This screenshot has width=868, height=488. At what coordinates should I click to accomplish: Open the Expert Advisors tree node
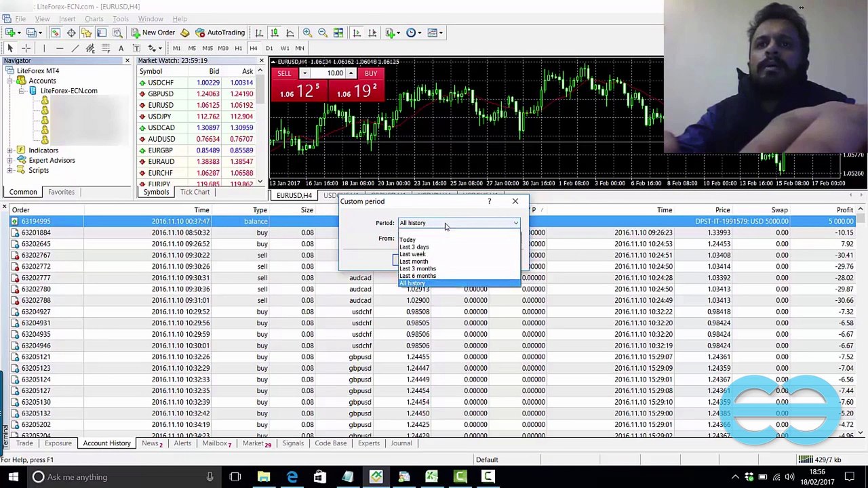point(52,160)
